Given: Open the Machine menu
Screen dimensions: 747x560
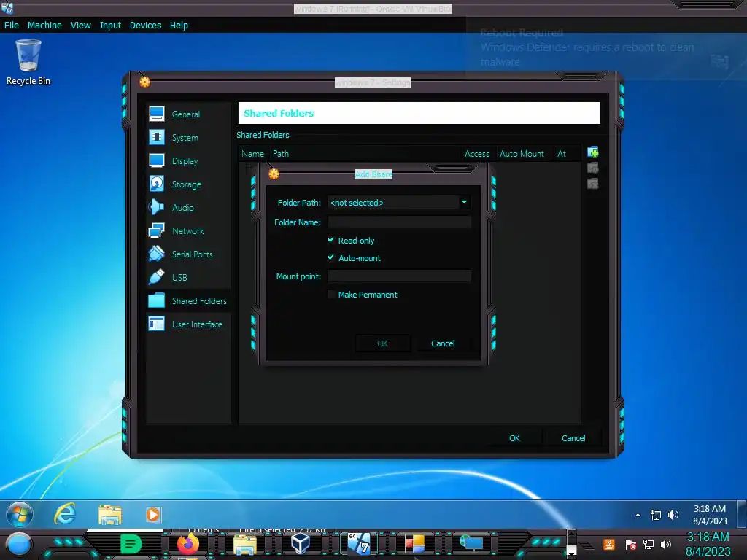Looking at the screenshot, I should (x=44, y=26).
